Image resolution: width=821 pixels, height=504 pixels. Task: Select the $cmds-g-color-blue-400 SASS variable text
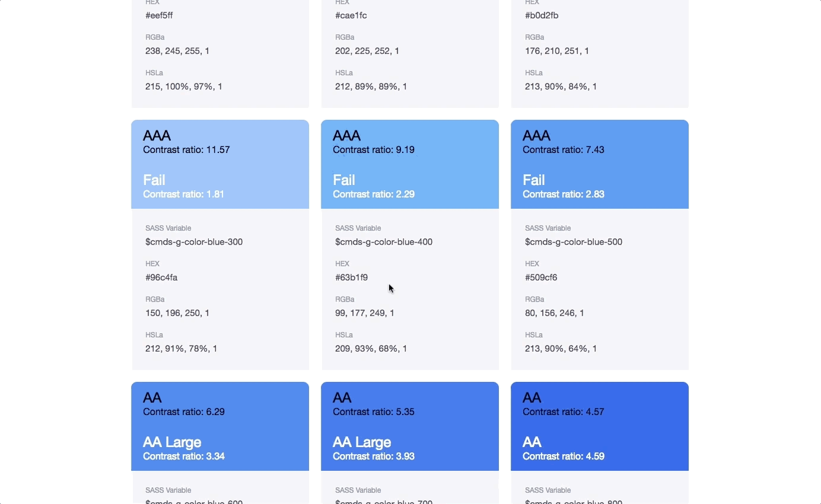(384, 242)
